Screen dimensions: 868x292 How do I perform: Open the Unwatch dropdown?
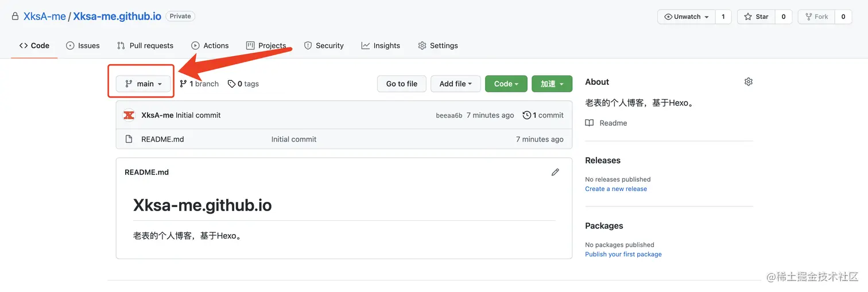click(687, 17)
